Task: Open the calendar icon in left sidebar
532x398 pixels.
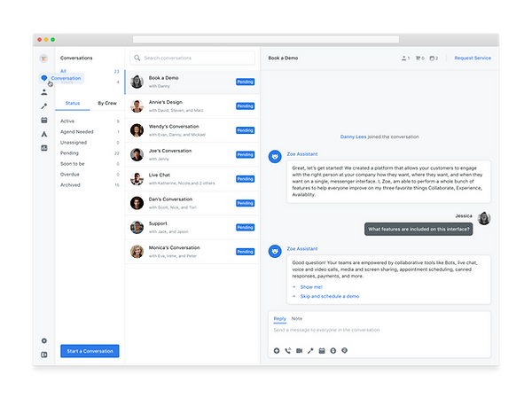Action: (x=44, y=121)
